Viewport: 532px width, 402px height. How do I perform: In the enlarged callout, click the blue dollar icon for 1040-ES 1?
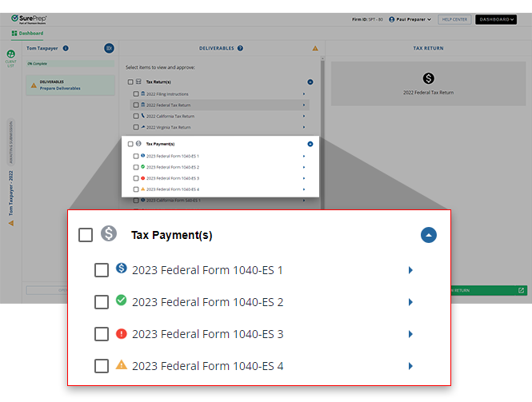coord(121,268)
